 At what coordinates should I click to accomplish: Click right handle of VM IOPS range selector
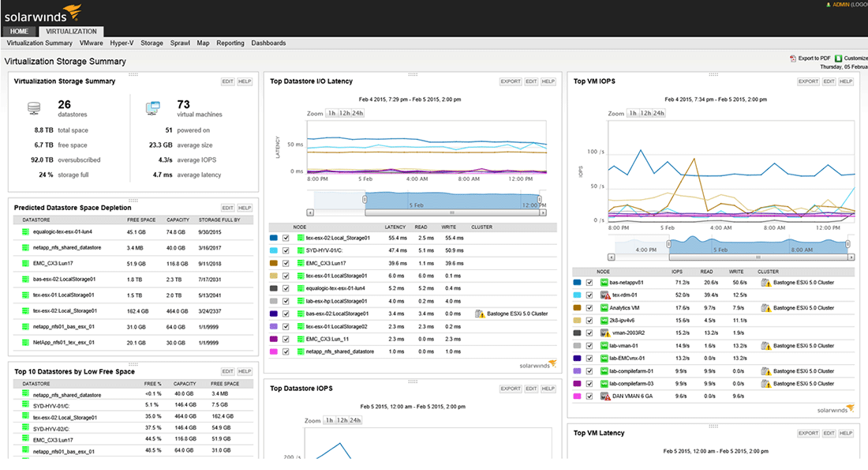coord(847,244)
